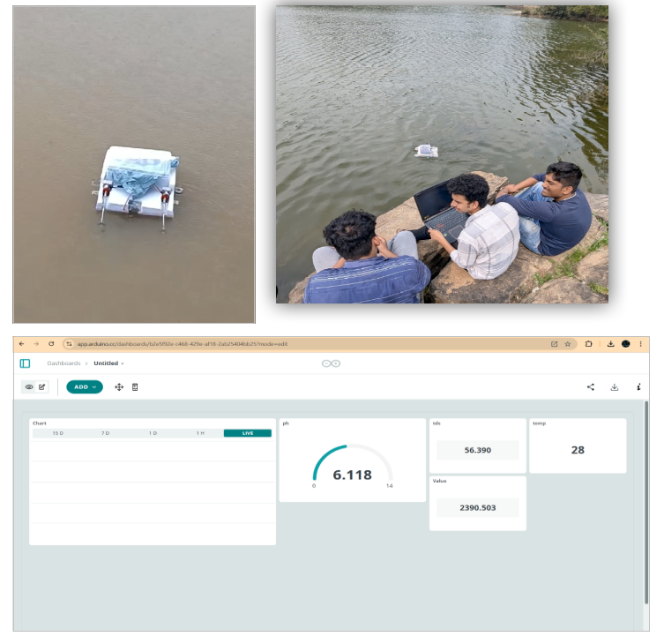Switch to edit mode pencil toggle
664x644 pixels.
pos(41,387)
